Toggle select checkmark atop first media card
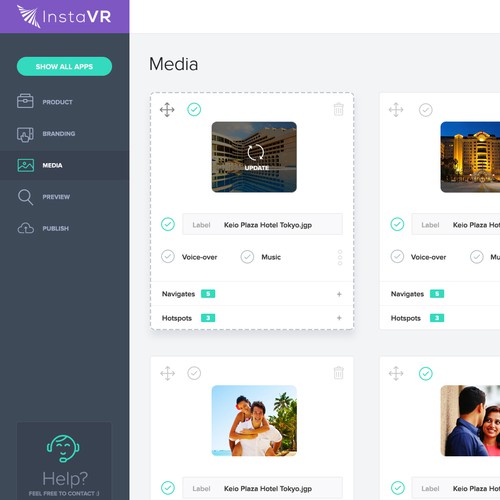The width and height of the screenshot is (500, 500). [x=194, y=109]
